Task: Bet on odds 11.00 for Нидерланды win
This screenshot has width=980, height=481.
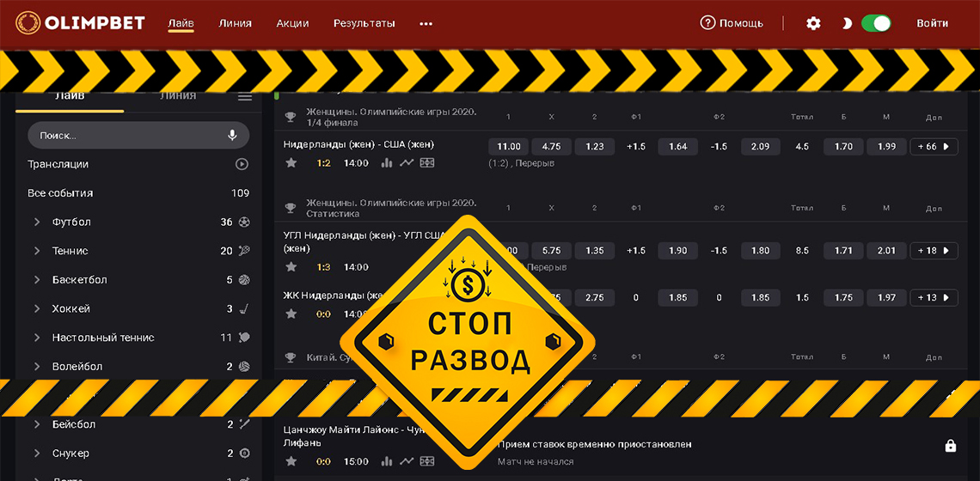Action: 508,147
